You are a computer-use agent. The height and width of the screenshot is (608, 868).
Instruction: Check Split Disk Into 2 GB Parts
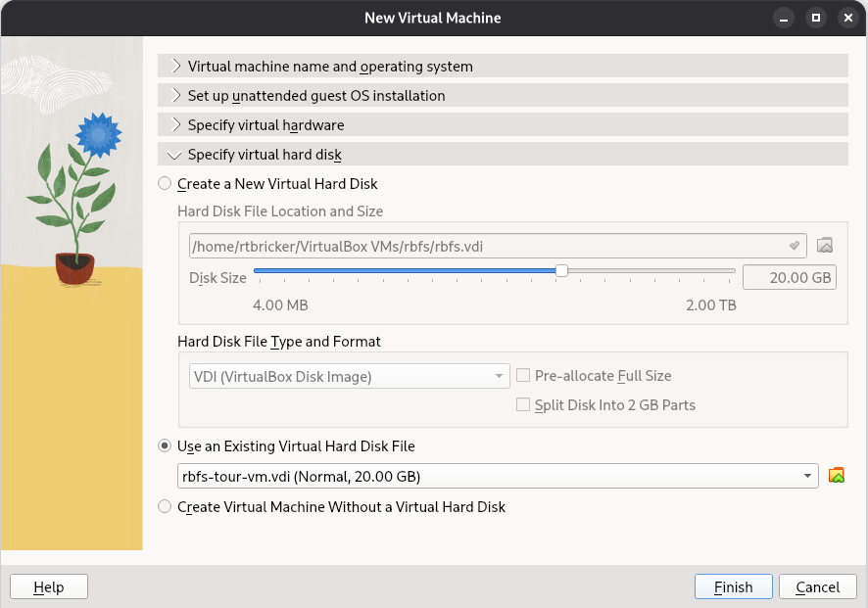pos(523,404)
